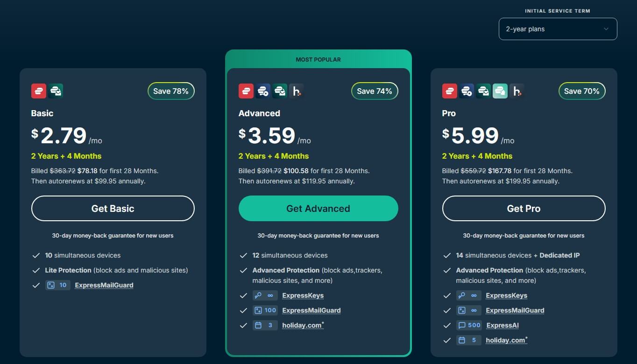Screen dimensions: 637x364
Task: Click the red ExpressVPN icon in Advanced card
Action: pyautogui.click(x=246, y=91)
